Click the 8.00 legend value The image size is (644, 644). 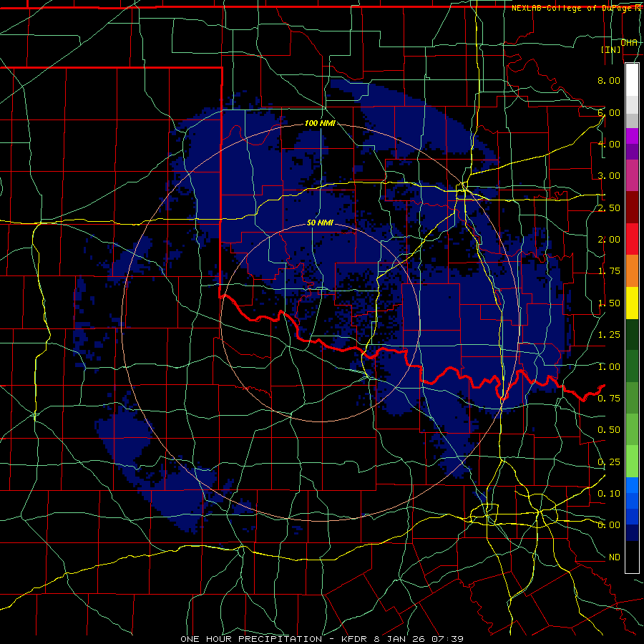point(609,80)
